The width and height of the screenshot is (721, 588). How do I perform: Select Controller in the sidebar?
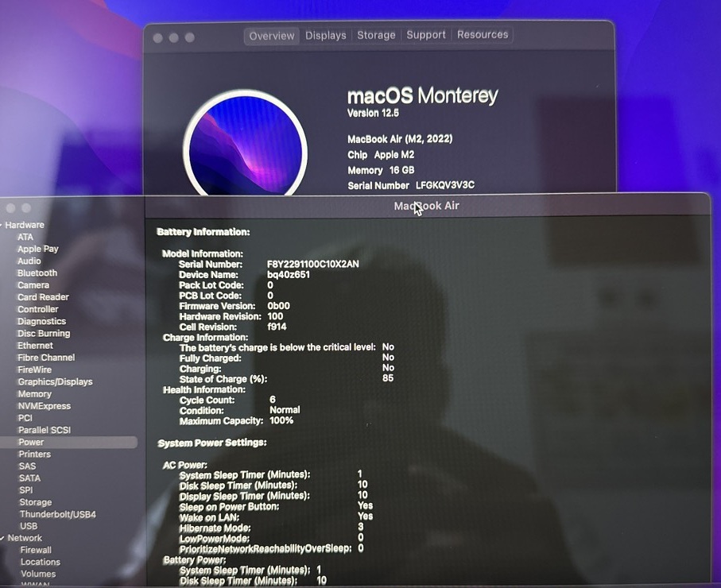[x=37, y=309]
